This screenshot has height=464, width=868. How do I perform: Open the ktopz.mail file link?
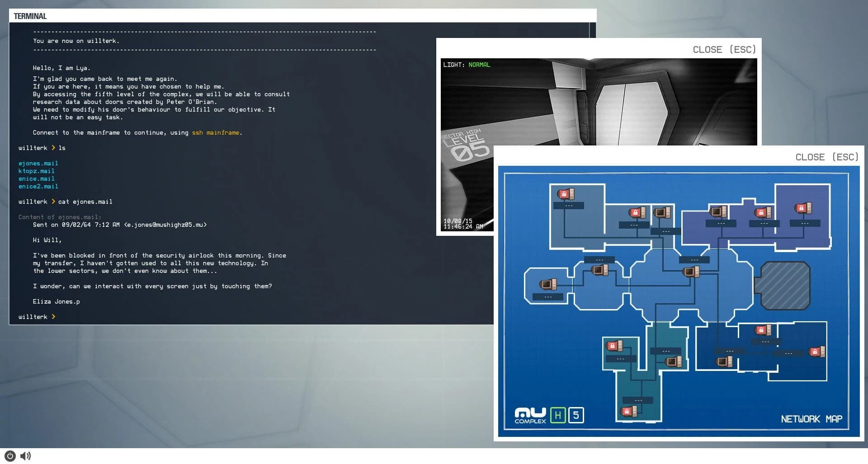click(x=36, y=171)
